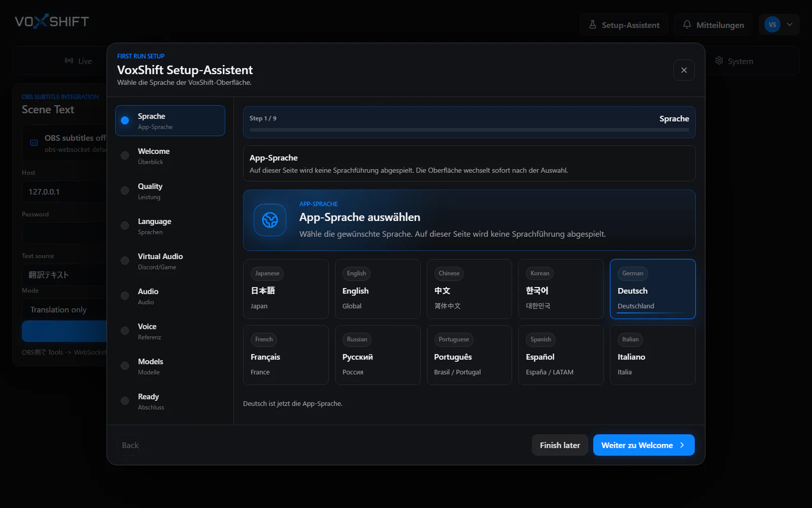Click the Text source field 翻訳テキスト
Screen dimensions: 812x508
coord(64,274)
